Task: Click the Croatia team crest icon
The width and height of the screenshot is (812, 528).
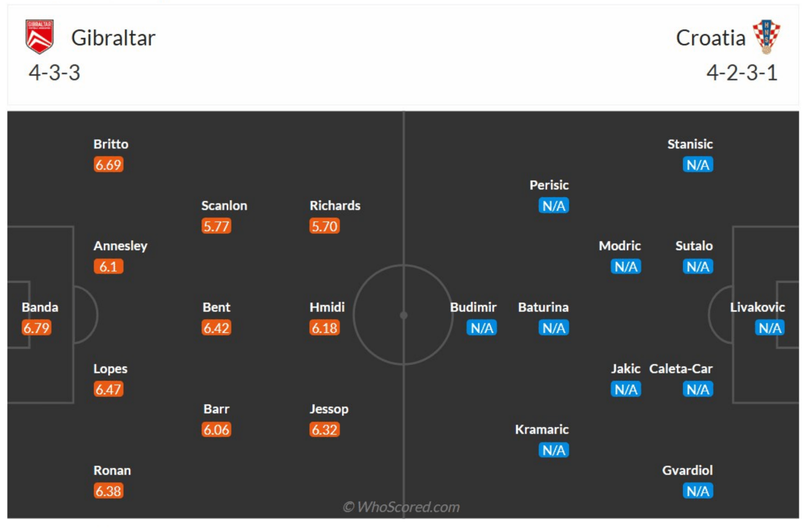Action: pyautogui.click(x=767, y=37)
